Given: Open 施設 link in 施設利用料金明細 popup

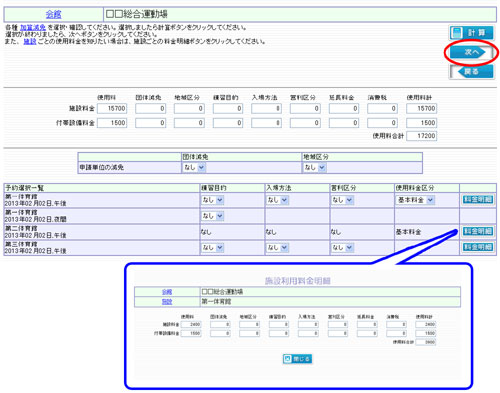Looking at the screenshot, I should point(167,301).
